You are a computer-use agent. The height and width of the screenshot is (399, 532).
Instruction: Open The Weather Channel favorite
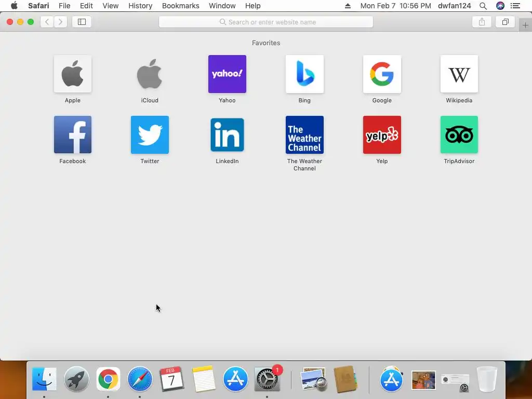click(x=304, y=135)
